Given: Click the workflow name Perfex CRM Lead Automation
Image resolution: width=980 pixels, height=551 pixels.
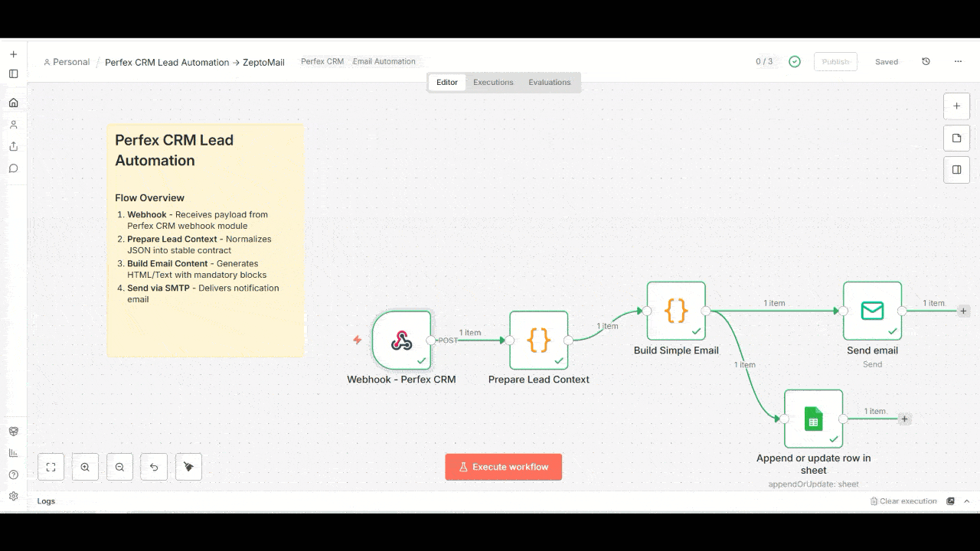Looking at the screenshot, I should click(194, 63).
